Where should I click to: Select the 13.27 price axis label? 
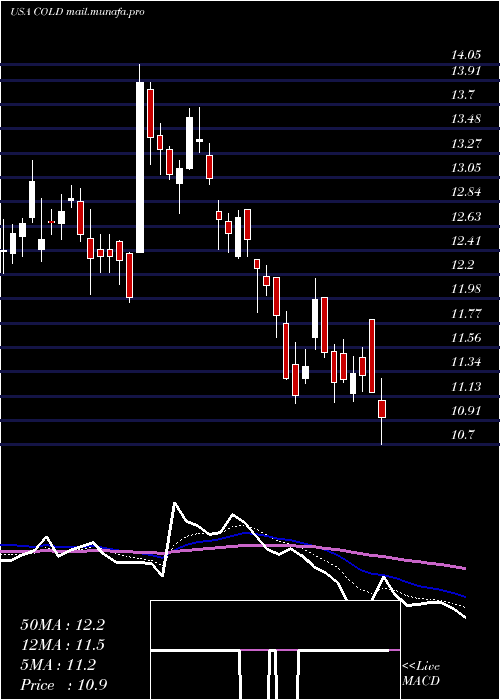click(x=466, y=144)
